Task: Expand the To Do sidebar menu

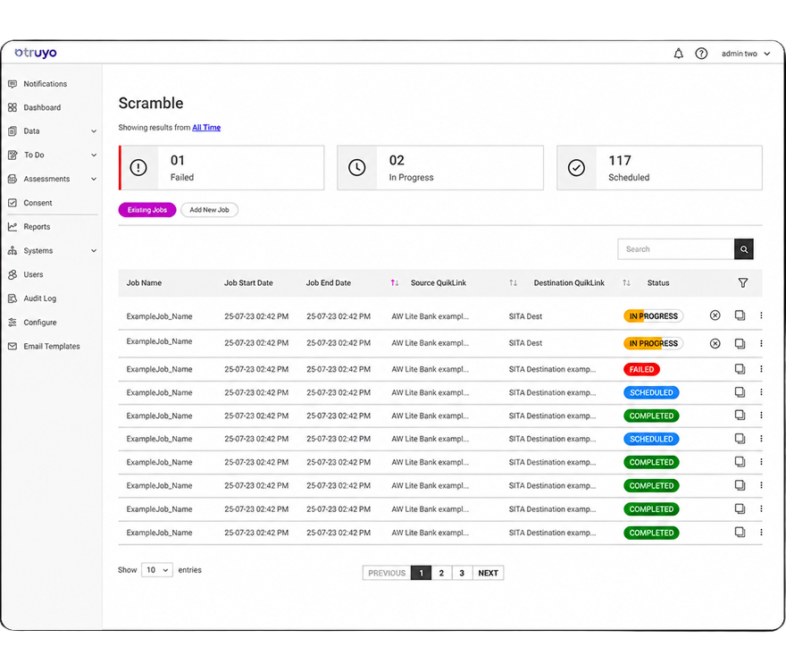Action: point(94,155)
